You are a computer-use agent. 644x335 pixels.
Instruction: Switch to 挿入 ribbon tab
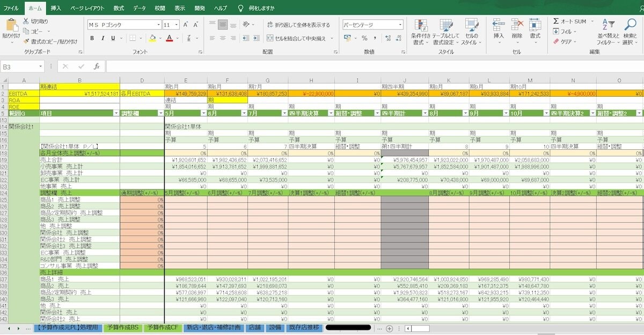coord(56,8)
